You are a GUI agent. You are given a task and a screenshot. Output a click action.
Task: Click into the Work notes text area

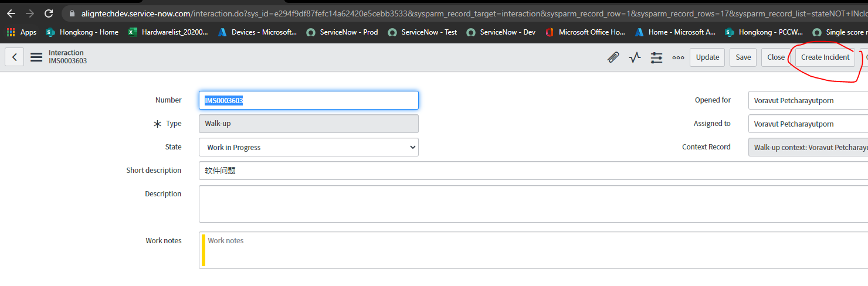point(533,250)
